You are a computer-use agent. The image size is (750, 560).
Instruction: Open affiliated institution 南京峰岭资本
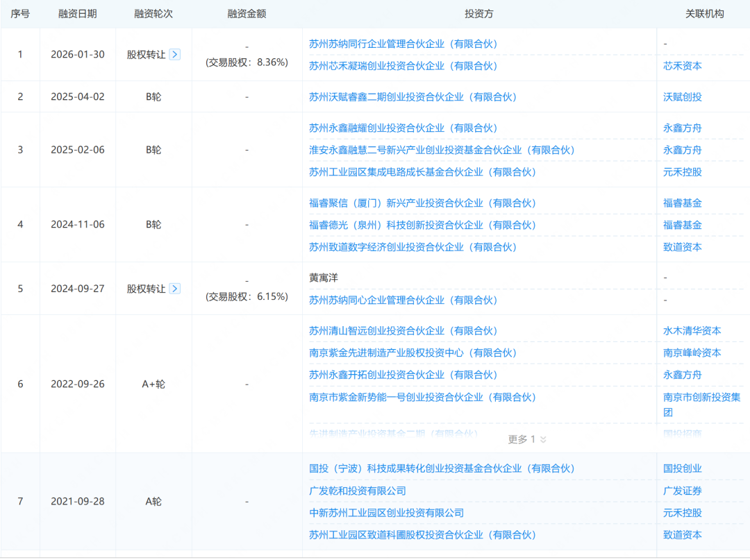pyautogui.click(x=692, y=353)
